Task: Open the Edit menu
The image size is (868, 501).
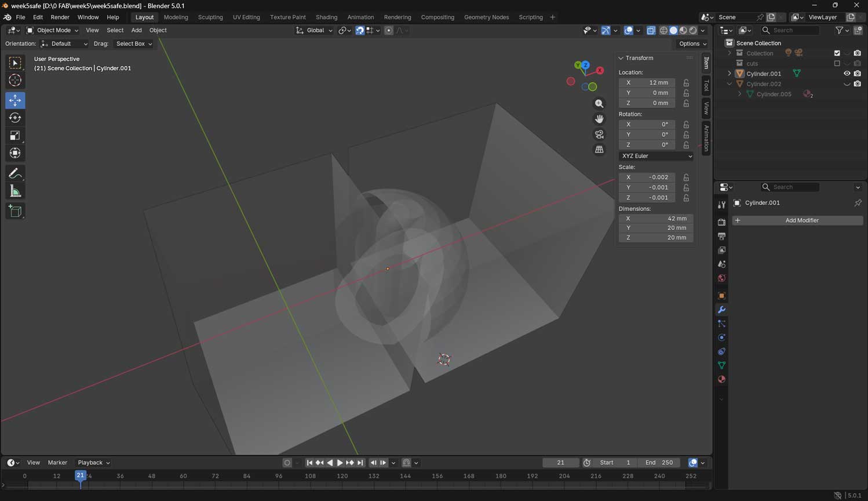Action: coord(38,17)
